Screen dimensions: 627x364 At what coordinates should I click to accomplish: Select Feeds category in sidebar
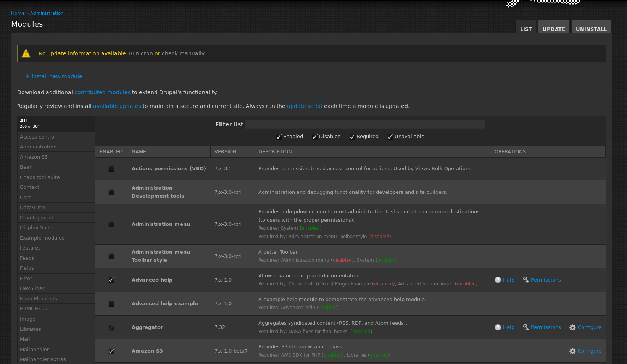pos(56,258)
